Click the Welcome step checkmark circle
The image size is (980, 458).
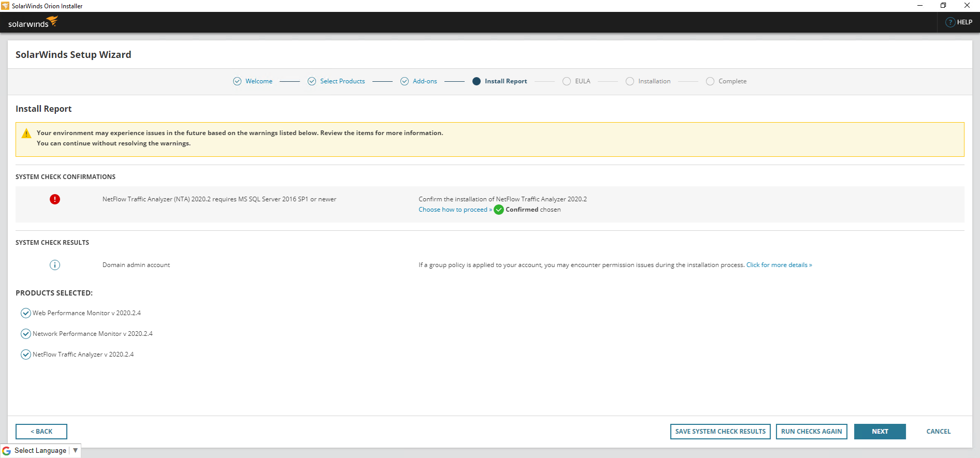[237, 81]
